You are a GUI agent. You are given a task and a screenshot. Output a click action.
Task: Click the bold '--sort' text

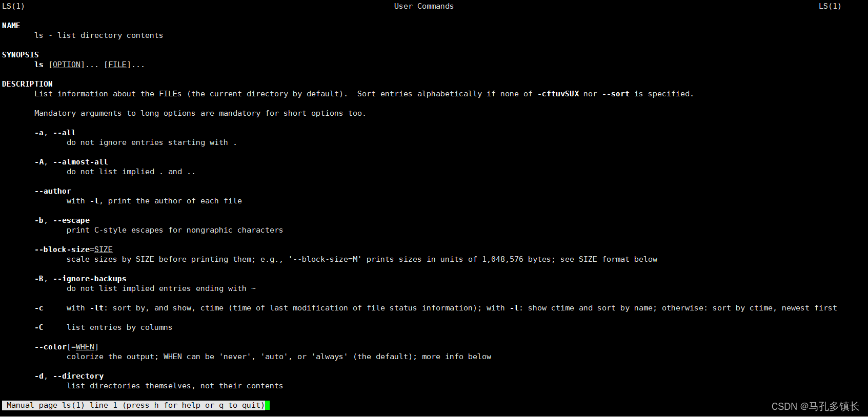616,94
